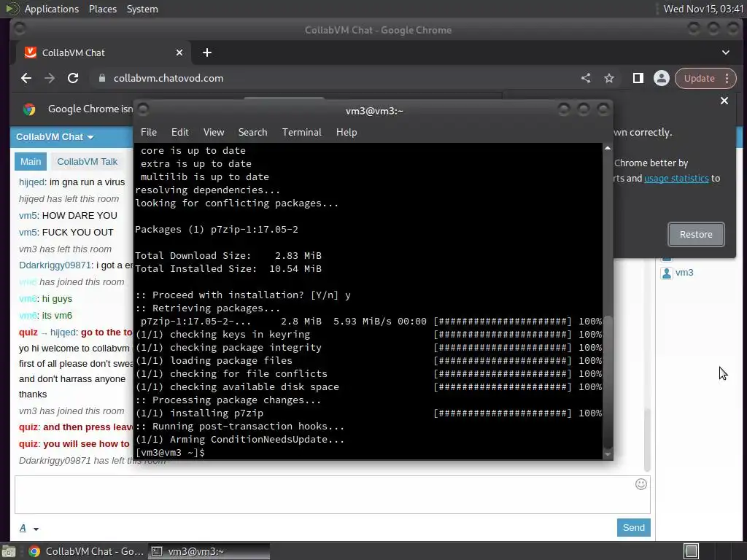Click Chrome window menu button in titlebar

click(20, 28)
